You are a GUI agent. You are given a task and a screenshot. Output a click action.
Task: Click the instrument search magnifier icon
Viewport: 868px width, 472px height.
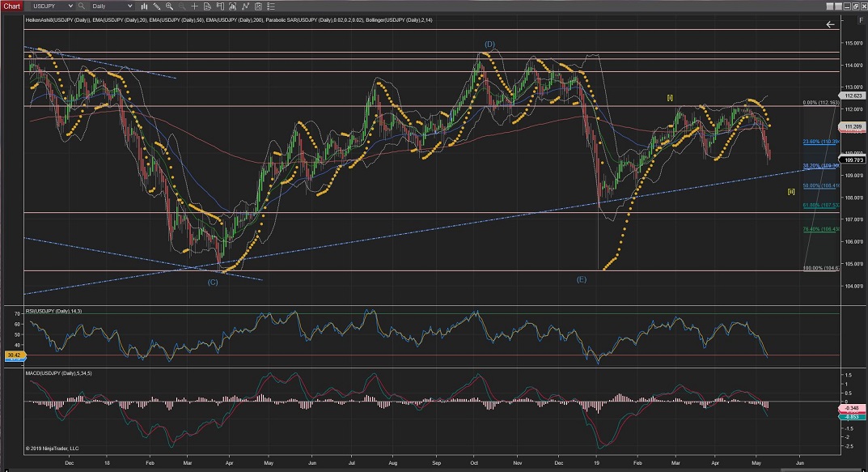[82, 6]
